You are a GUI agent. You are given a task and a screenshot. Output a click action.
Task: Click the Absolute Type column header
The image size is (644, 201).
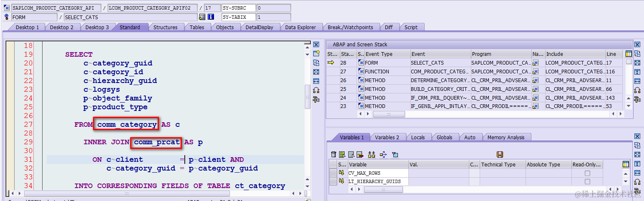point(548,164)
